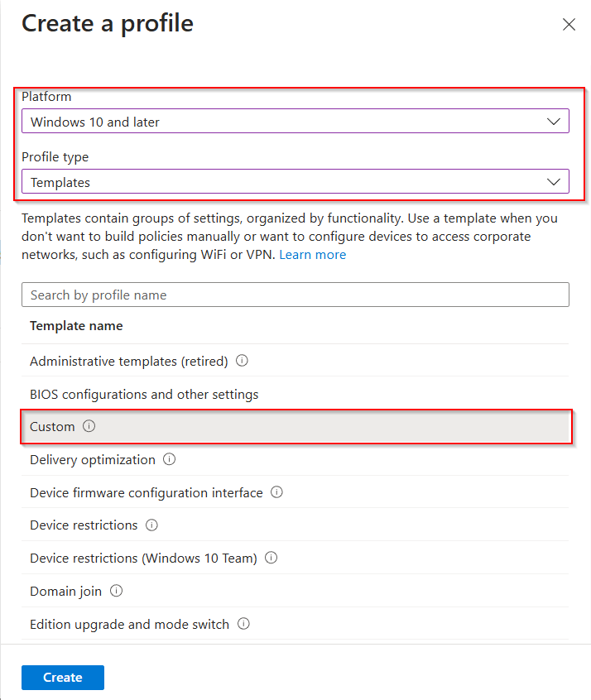
Task: Choose Edition upgrade and mode switch template
Action: pyautogui.click(x=129, y=624)
